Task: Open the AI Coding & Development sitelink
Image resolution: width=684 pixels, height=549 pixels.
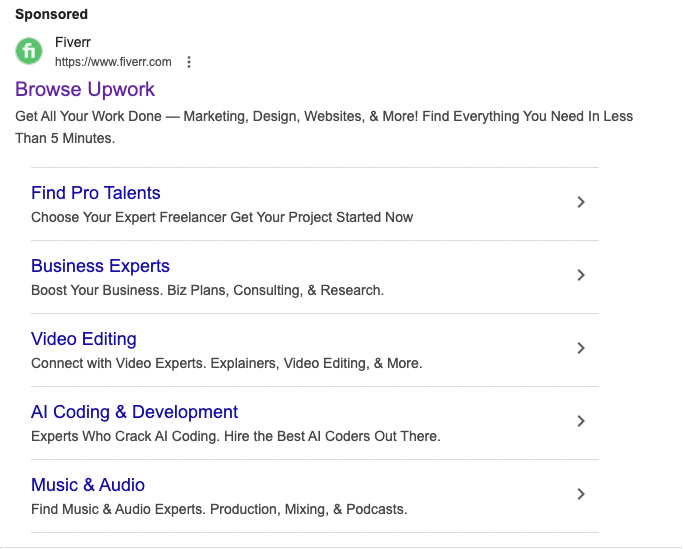Action: pyautogui.click(x=134, y=412)
